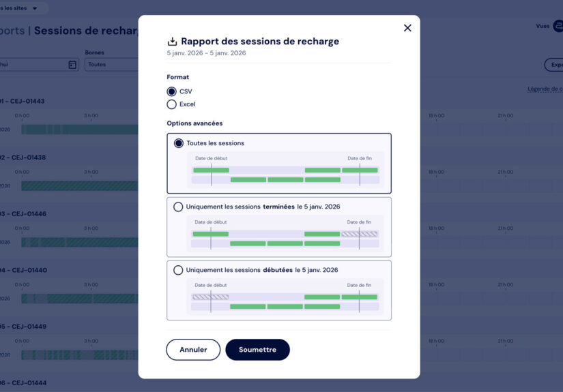
Task: Select the Excel format radio button
Action: [171, 104]
